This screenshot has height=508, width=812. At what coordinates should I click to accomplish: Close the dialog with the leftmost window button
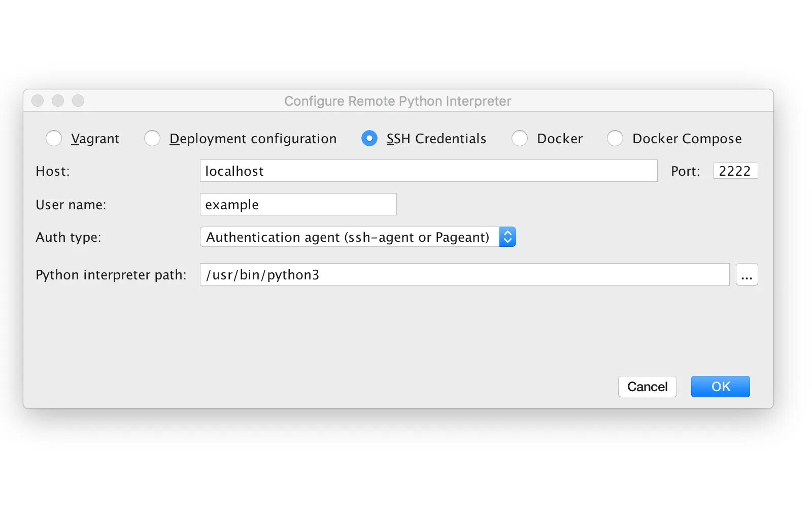[x=38, y=101]
